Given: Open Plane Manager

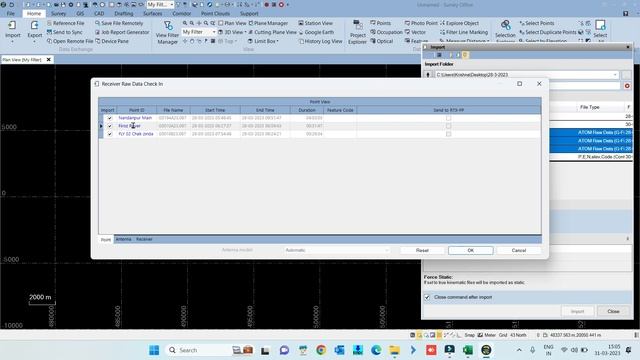Looking at the screenshot, I should tap(268, 23).
